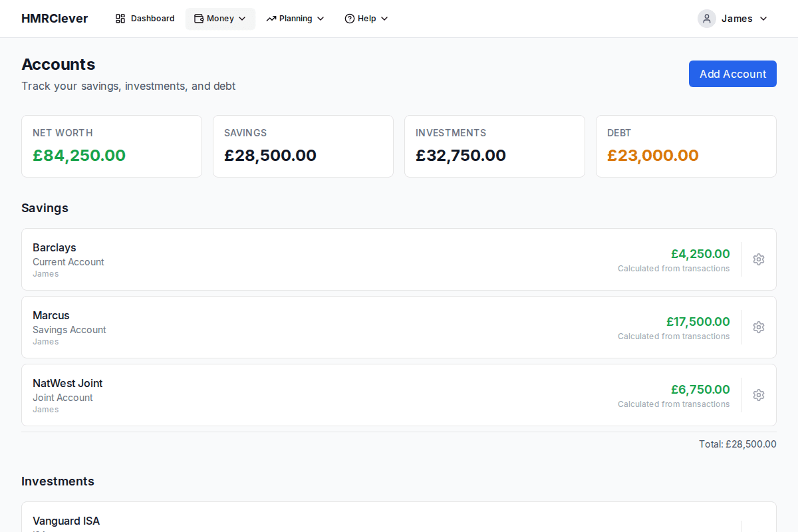Click the wallet icon next to Money
This screenshot has width=798, height=532.
[199, 18]
